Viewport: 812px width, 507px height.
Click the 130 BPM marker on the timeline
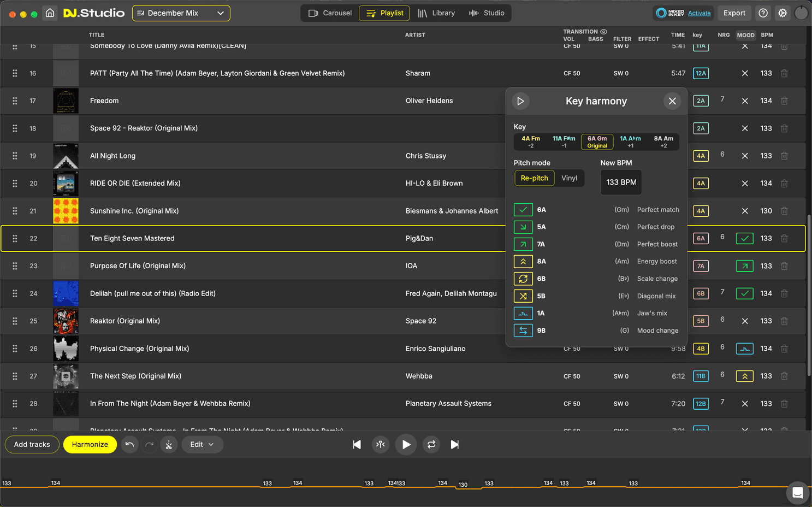(x=463, y=485)
